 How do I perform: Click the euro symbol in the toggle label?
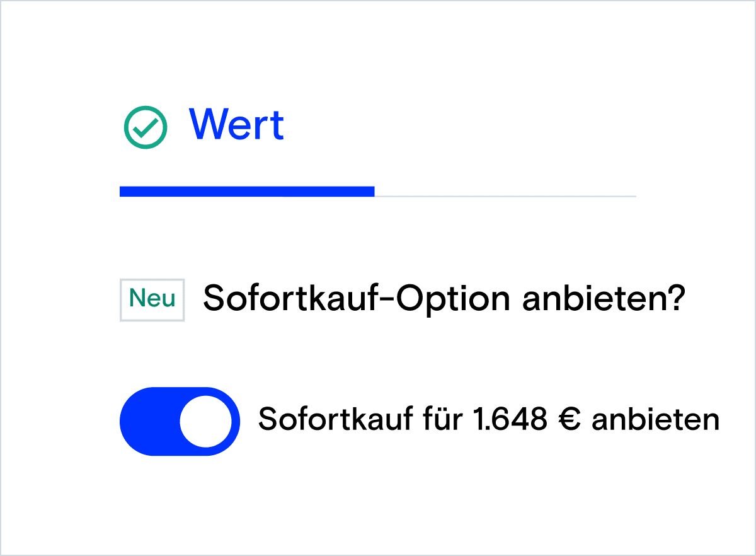click(569, 420)
